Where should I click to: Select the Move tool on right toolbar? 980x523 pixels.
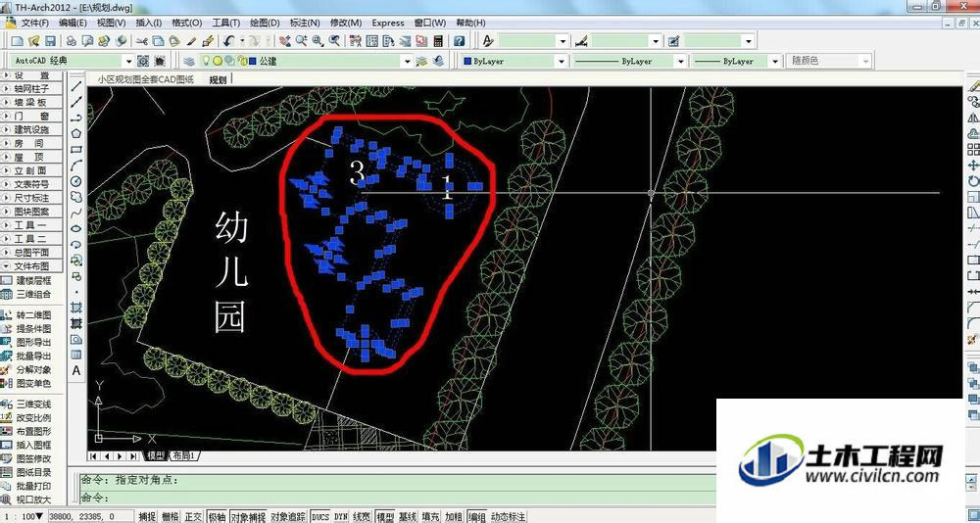pos(973,166)
